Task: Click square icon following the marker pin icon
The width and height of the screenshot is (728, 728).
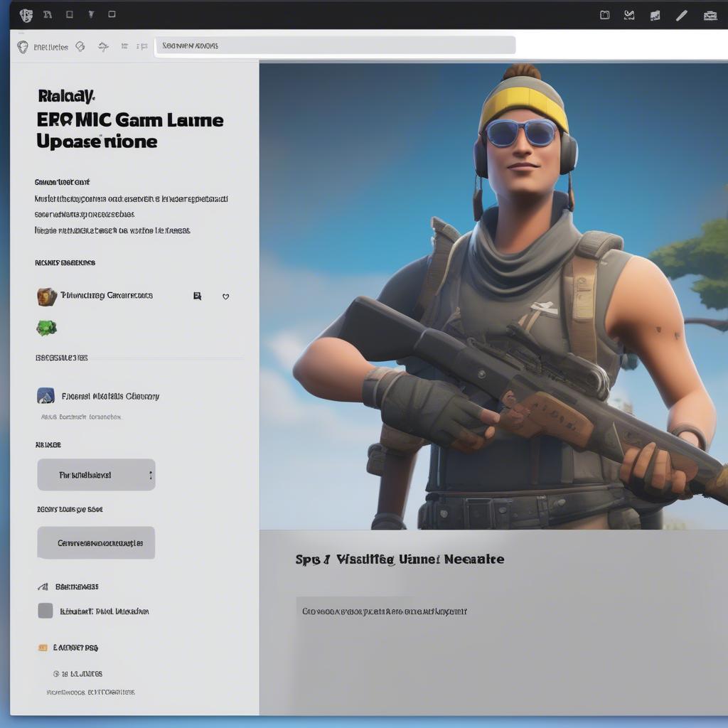Action: click(x=112, y=14)
